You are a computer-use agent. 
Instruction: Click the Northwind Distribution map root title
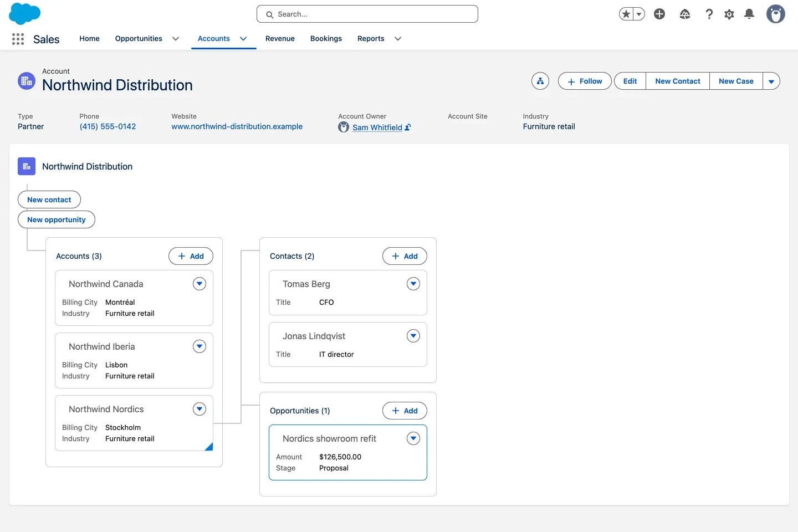click(87, 166)
